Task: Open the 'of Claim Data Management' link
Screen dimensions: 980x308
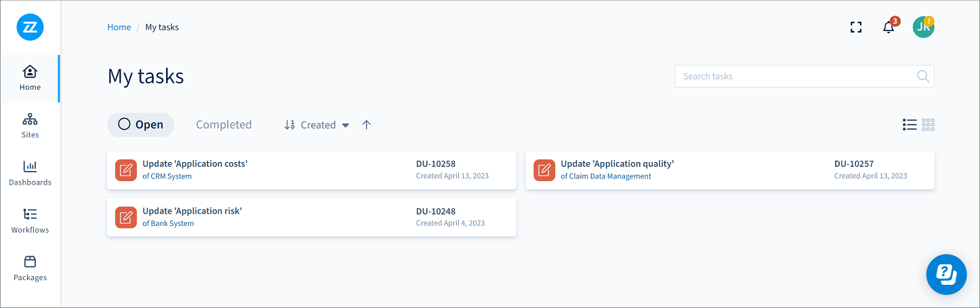Action: click(606, 176)
